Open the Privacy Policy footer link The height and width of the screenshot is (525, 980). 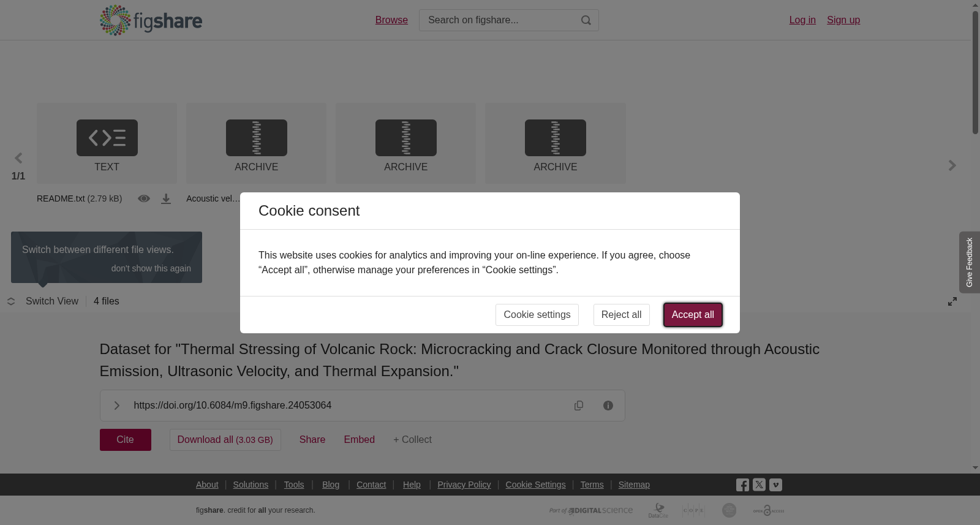(x=464, y=485)
